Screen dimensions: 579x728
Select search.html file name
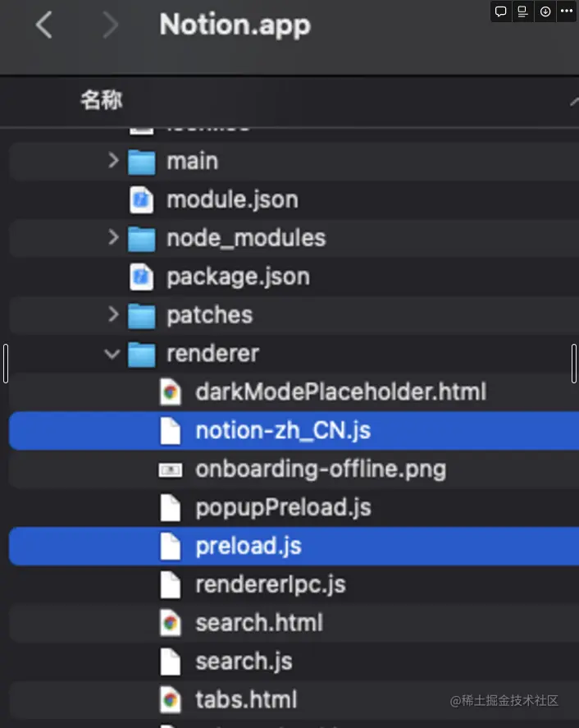pos(259,623)
